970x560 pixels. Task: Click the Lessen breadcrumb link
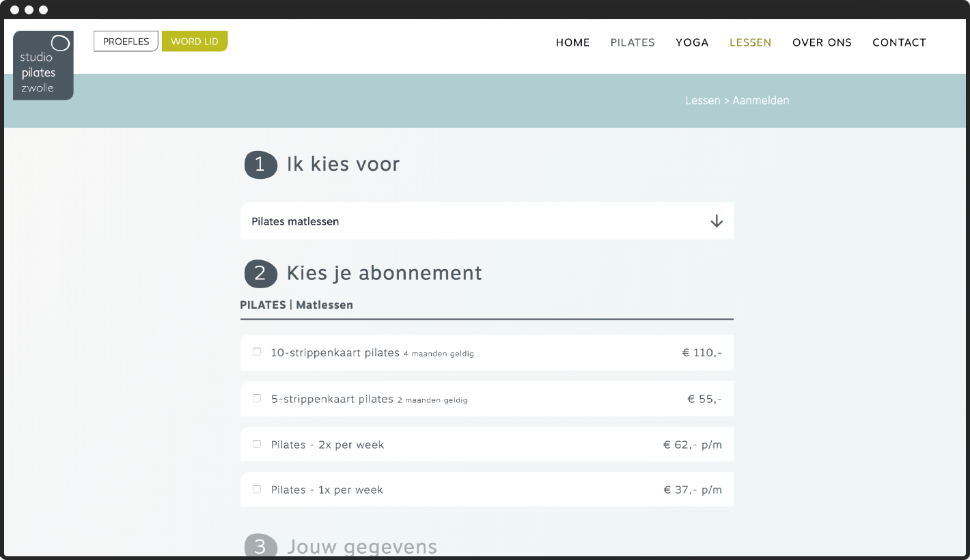tap(703, 100)
